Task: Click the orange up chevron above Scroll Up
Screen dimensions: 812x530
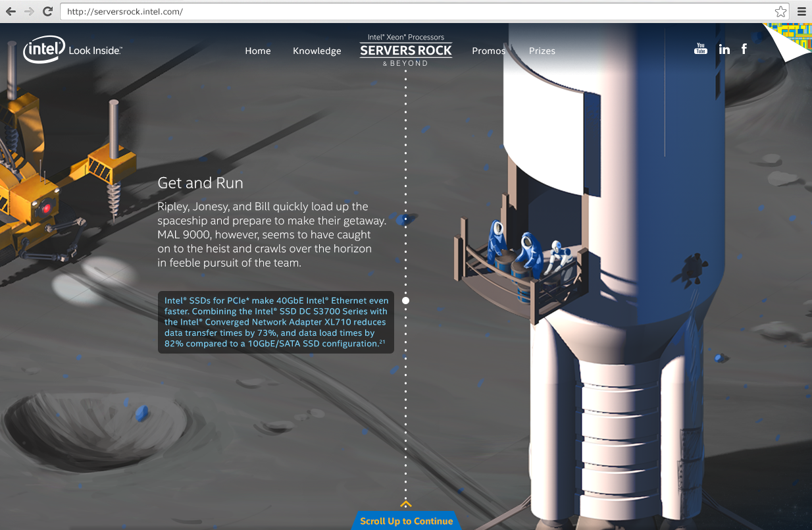Action: [406, 504]
